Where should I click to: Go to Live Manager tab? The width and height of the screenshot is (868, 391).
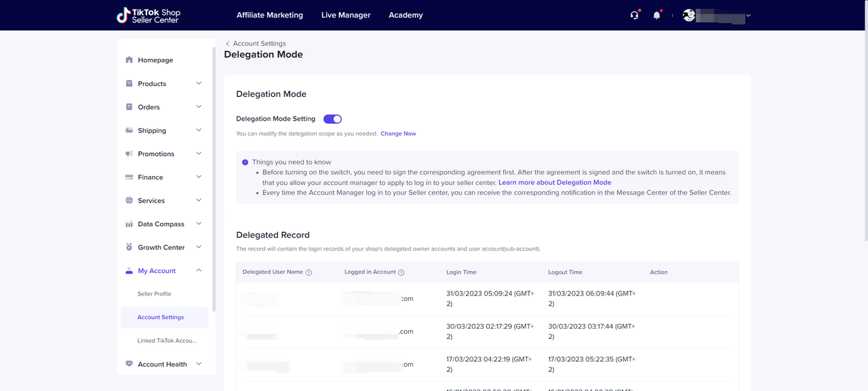pos(346,15)
